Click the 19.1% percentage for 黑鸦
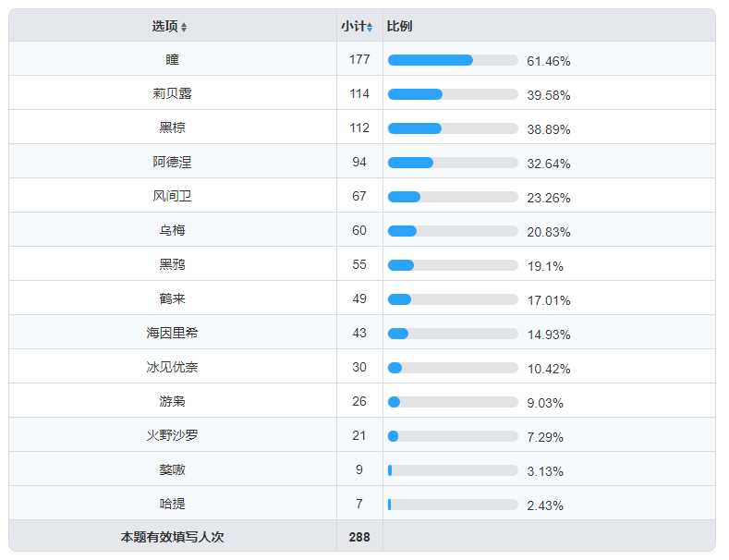The width and height of the screenshot is (729, 560). [545, 266]
